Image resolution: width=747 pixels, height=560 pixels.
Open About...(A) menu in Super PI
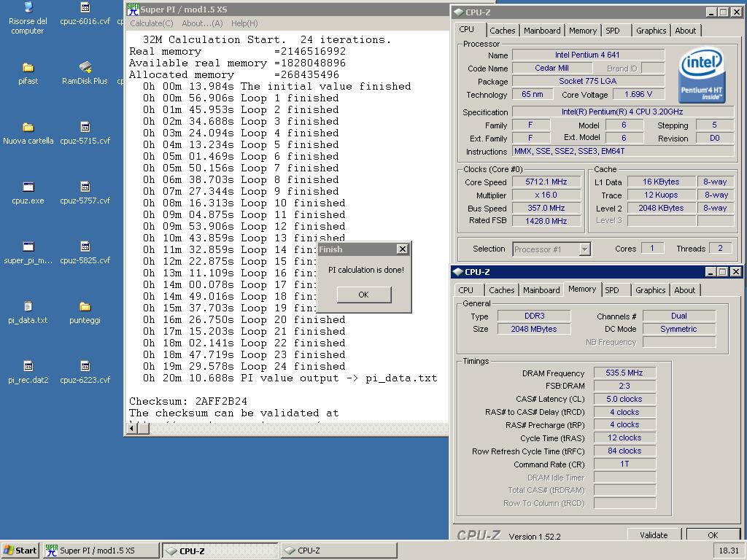click(x=202, y=23)
